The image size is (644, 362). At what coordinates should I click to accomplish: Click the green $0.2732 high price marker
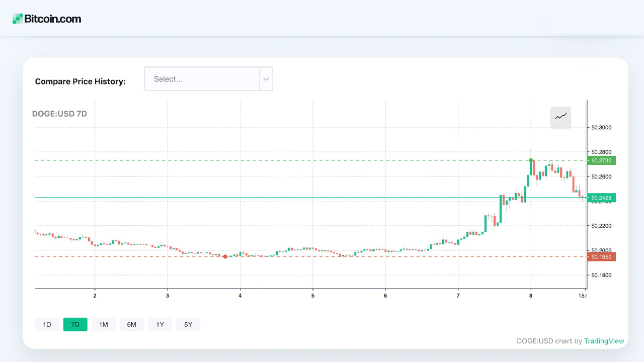click(601, 160)
